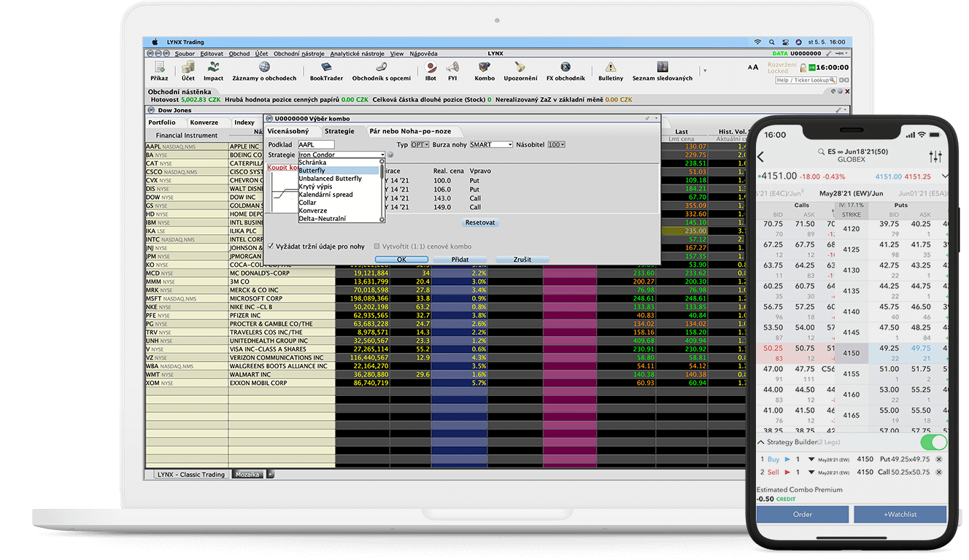This screenshot has height=560, width=969.
Task: Open the Násobitel 100 dropdown
Action: click(557, 144)
